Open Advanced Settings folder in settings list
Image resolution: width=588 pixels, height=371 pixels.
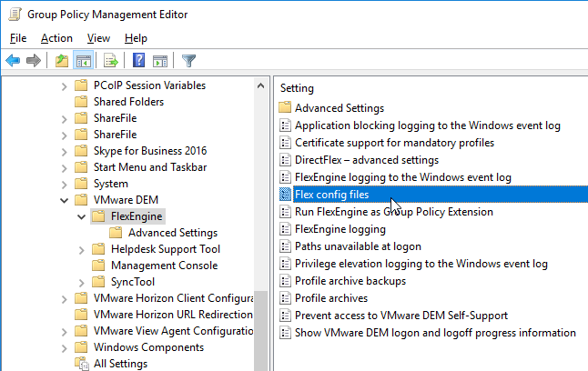click(340, 108)
